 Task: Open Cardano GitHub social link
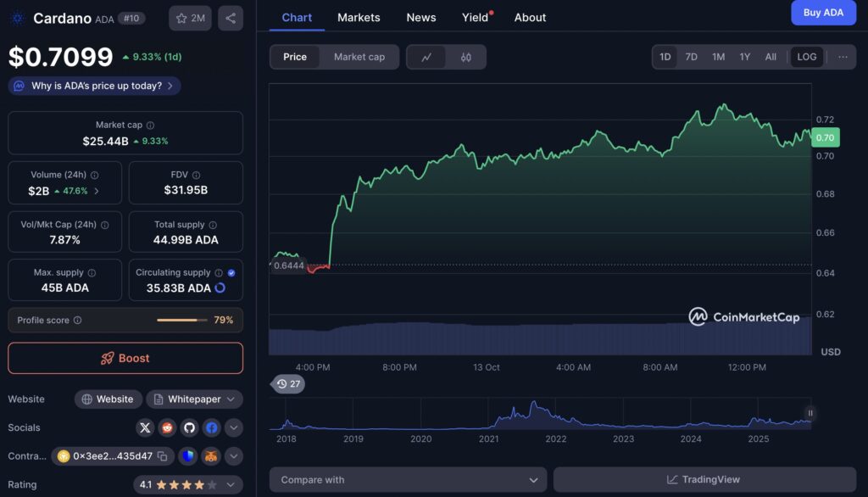(x=189, y=427)
